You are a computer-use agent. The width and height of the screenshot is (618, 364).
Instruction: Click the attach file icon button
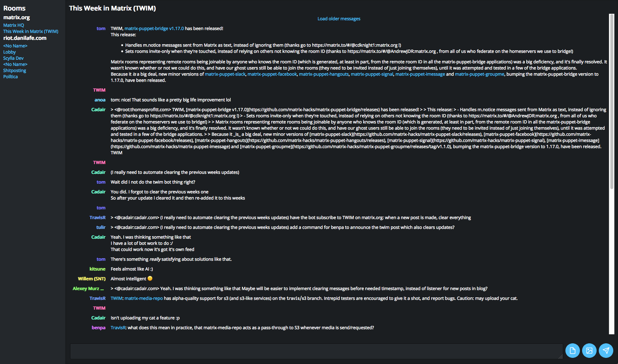pyautogui.click(x=572, y=351)
